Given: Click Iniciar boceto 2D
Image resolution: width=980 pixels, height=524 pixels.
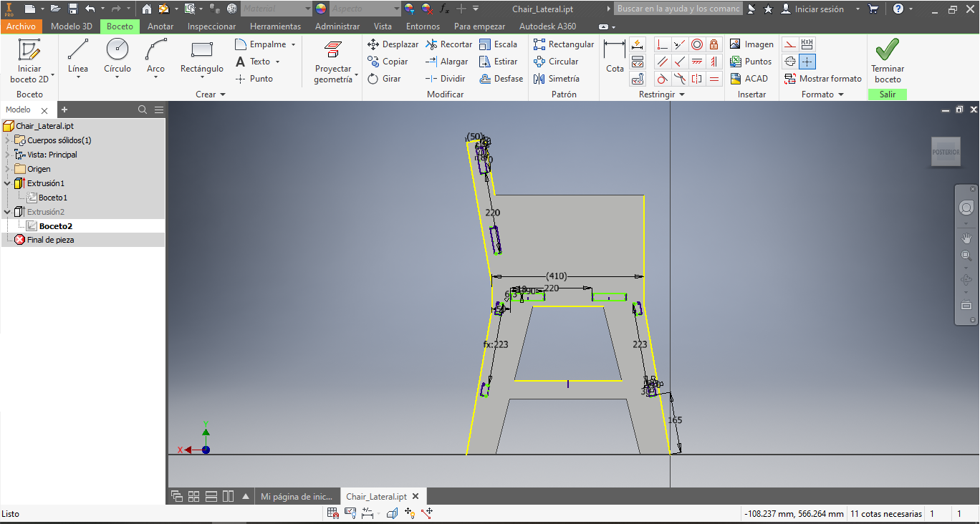Looking at the screenshot, I should (29, 62).
